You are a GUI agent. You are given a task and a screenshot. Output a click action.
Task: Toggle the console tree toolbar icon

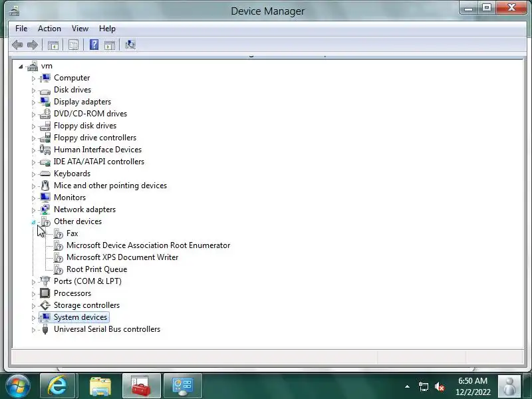(53, 45)
